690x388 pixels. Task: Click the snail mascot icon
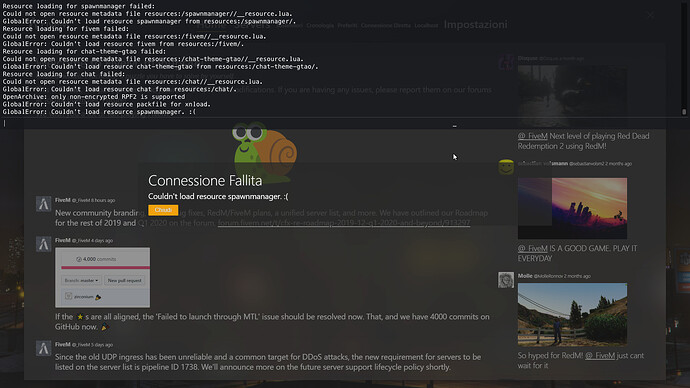coord(264,152)
